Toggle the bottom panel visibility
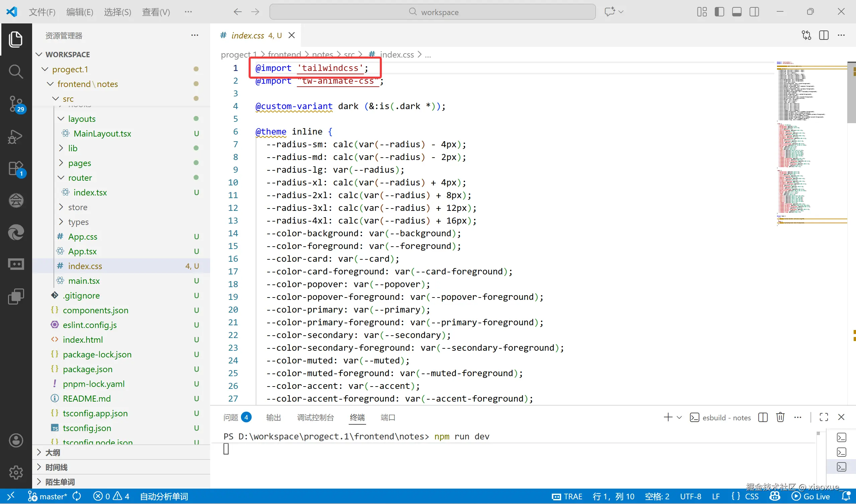Viewport: 856px width, 504px height. (x=737, y=12)
